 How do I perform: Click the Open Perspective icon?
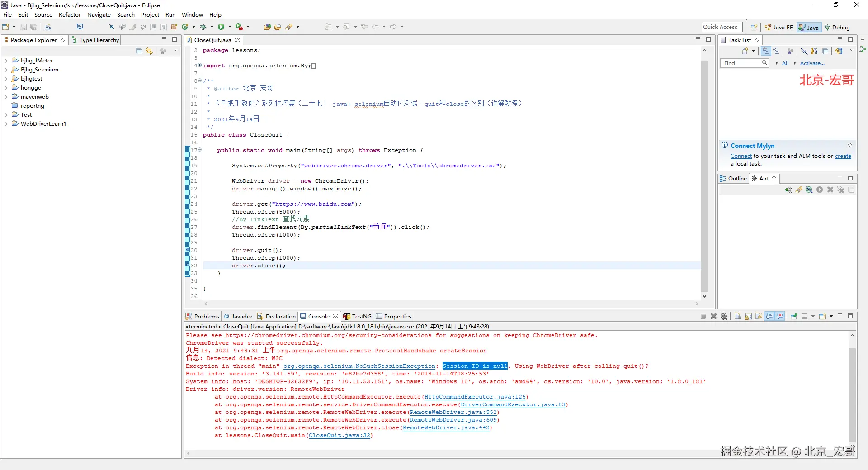coord(754,27)
